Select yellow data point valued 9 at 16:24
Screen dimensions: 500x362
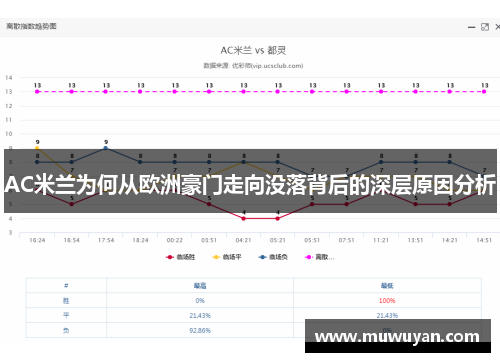pyautogui.click(x=37, y=148)
